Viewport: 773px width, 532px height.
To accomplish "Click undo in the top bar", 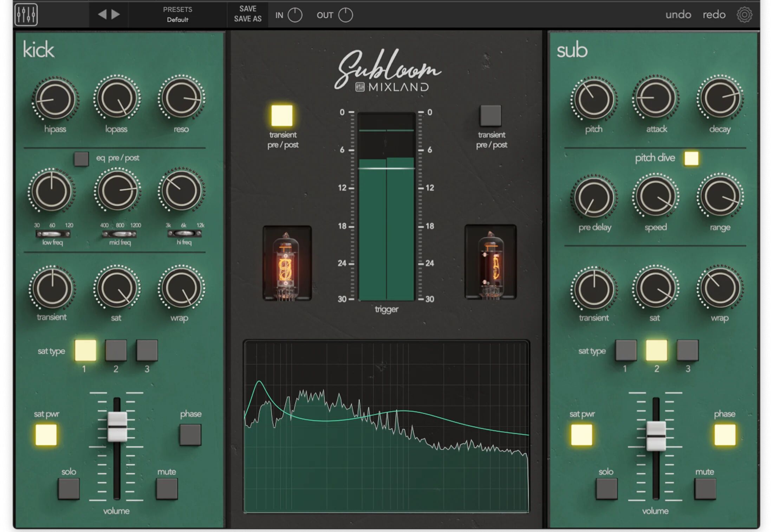I will (678, 14).
